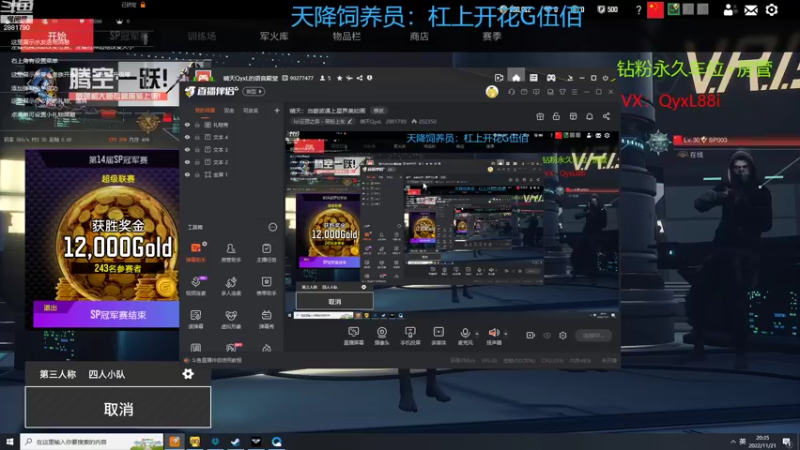
Task: Open the gift box icon above preview
Action: pyautogui.click(x=540, y=116)
